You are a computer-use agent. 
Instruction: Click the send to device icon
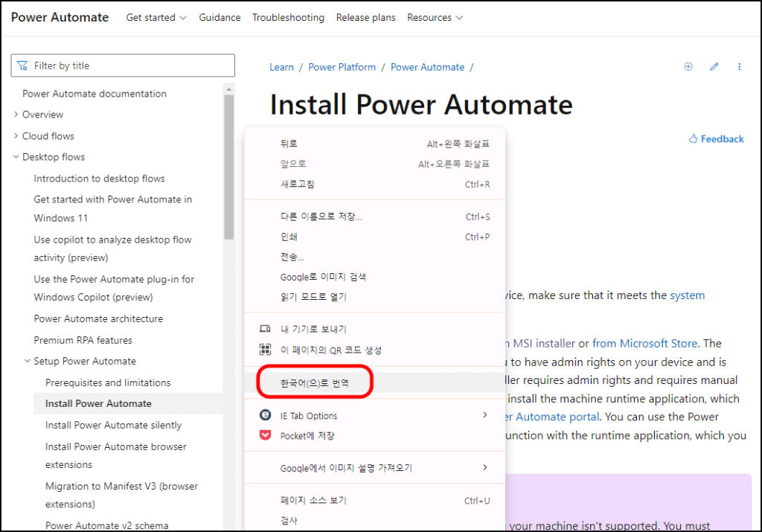tap(265, 329)
